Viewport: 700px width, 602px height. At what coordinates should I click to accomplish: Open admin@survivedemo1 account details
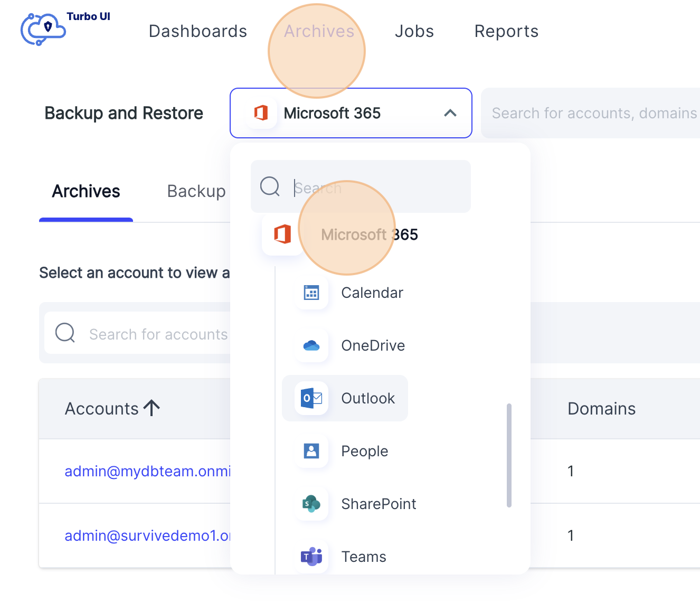pyautogui.click(x=148, y=535)
